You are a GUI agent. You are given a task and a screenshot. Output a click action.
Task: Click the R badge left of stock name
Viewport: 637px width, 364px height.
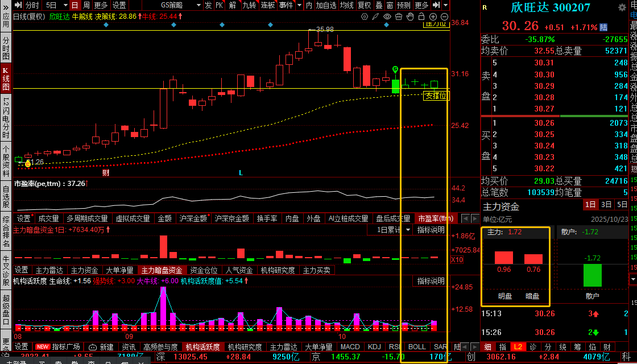pos(485,8)
